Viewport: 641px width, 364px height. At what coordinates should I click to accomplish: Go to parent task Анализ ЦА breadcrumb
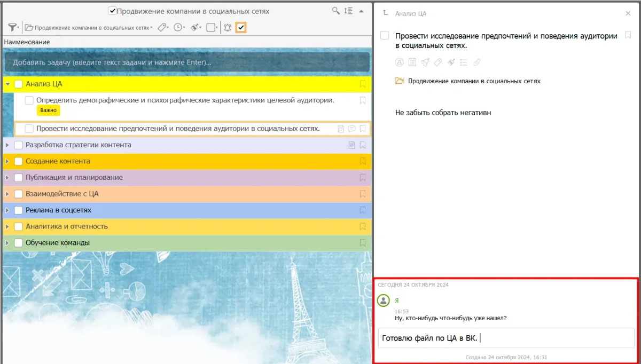coord(410,14)
